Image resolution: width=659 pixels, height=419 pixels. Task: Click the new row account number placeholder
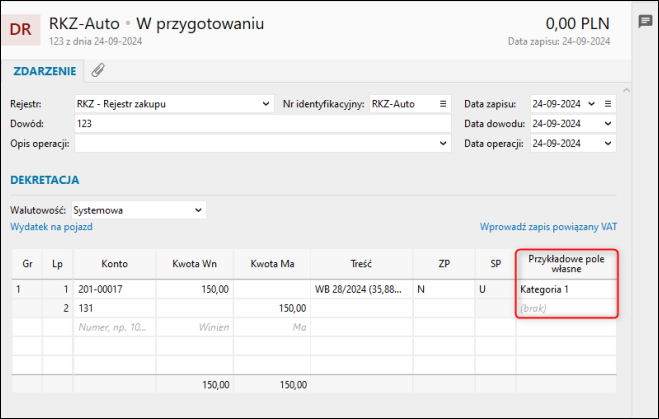click(114, 327)
